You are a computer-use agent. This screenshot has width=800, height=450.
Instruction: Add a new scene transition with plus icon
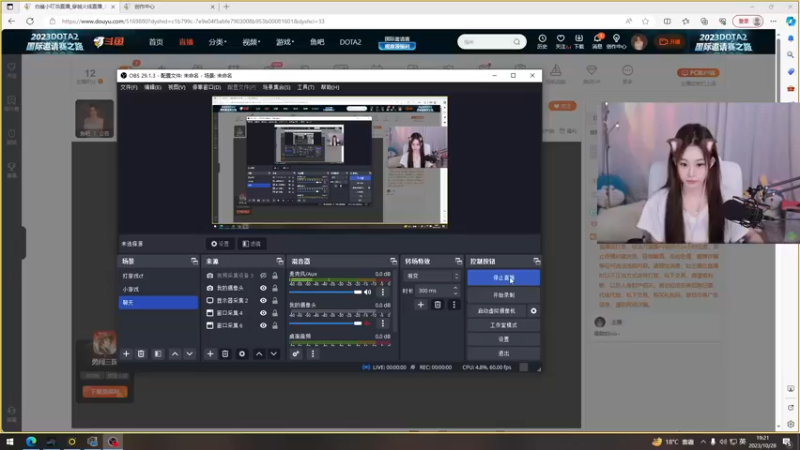point(420,305)
